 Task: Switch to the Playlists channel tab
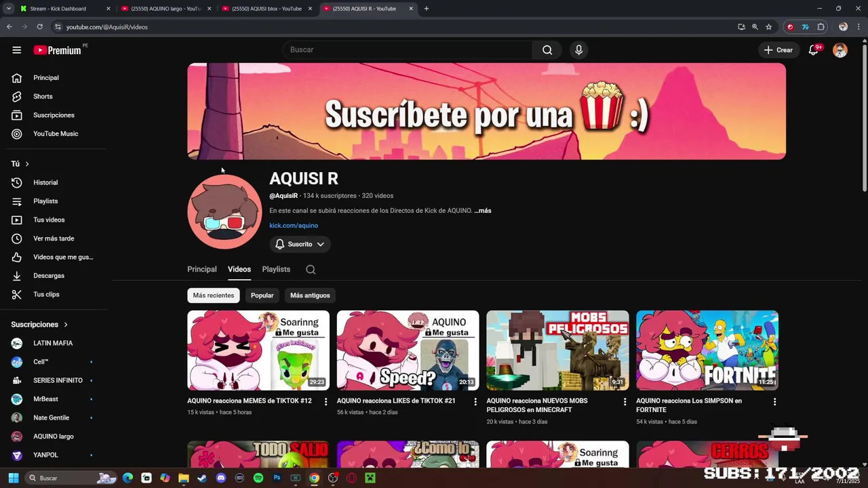[x=276, y=270]
